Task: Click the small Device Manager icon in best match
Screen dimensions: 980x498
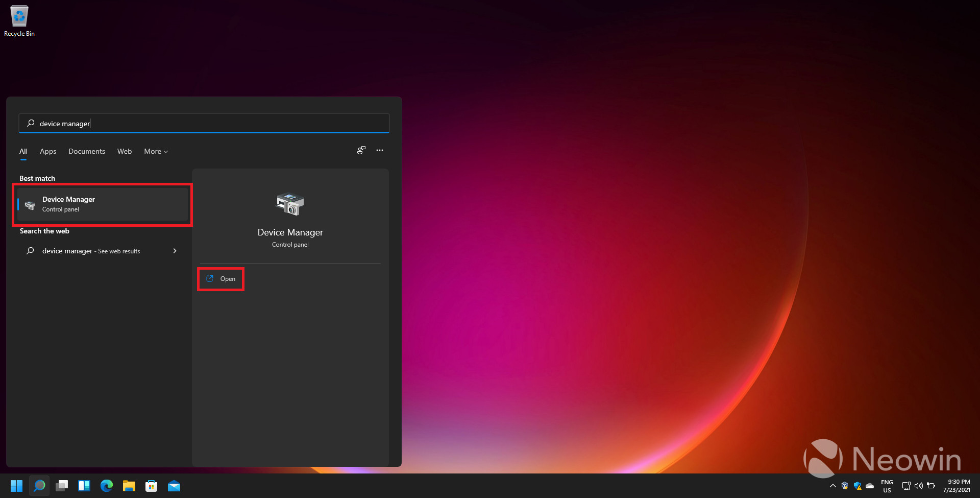Action: [30, 205]
